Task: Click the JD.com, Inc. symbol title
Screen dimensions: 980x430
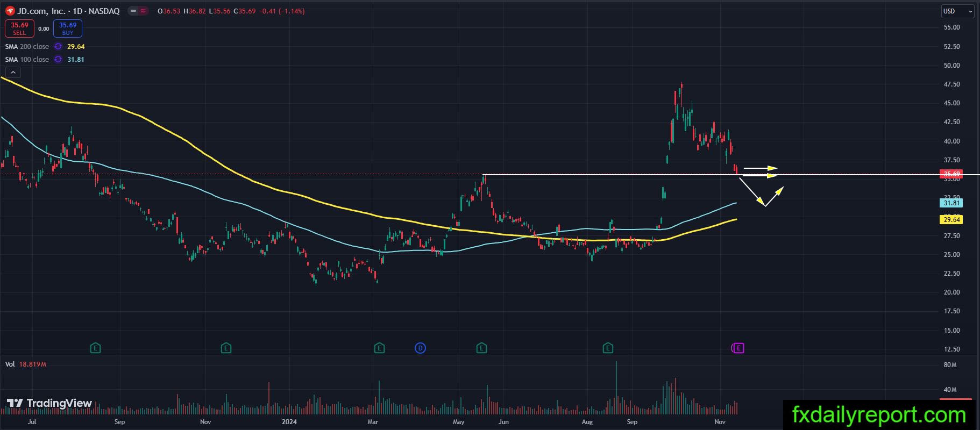Action: pyautogui.click(x=42, y=11)
